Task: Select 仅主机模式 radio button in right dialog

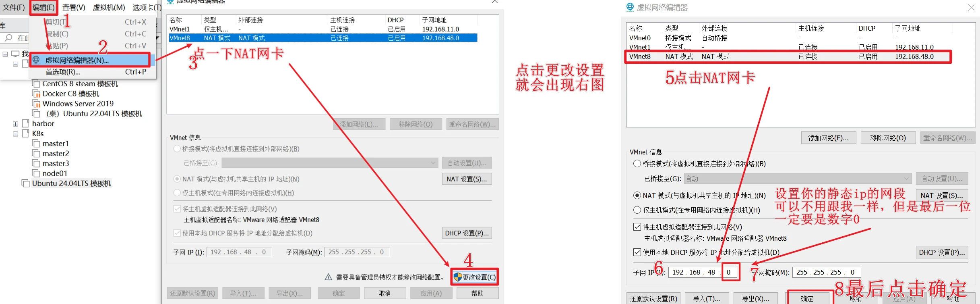Action: tap(637, 210)
